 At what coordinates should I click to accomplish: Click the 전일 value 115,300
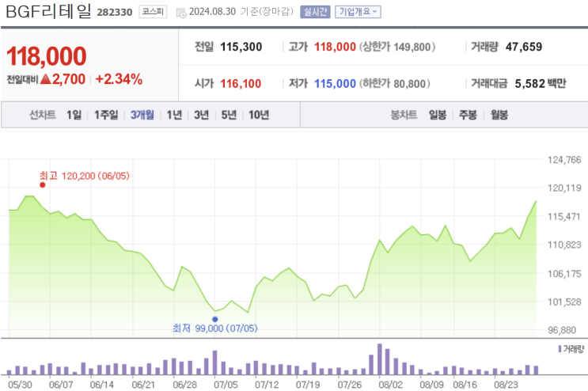(241, 47)
